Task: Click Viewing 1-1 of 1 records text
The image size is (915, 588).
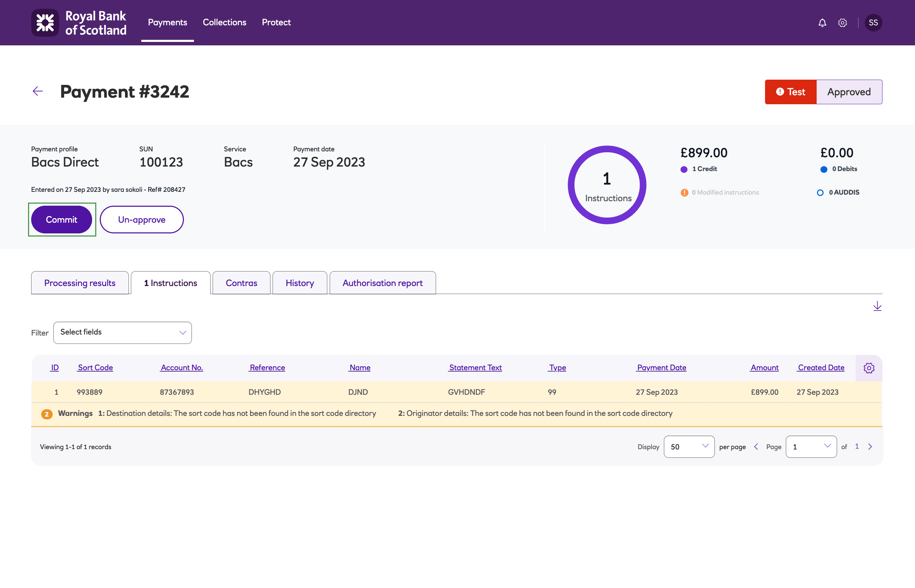Action: click(75, 447)
